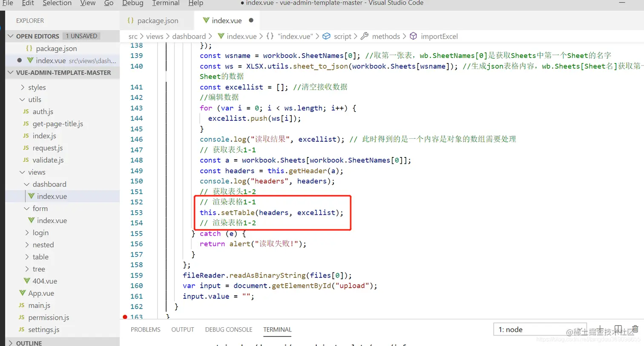Click the EXPLORER panel title
Viewport: 644px width, 346px height.
pos(30,20)
